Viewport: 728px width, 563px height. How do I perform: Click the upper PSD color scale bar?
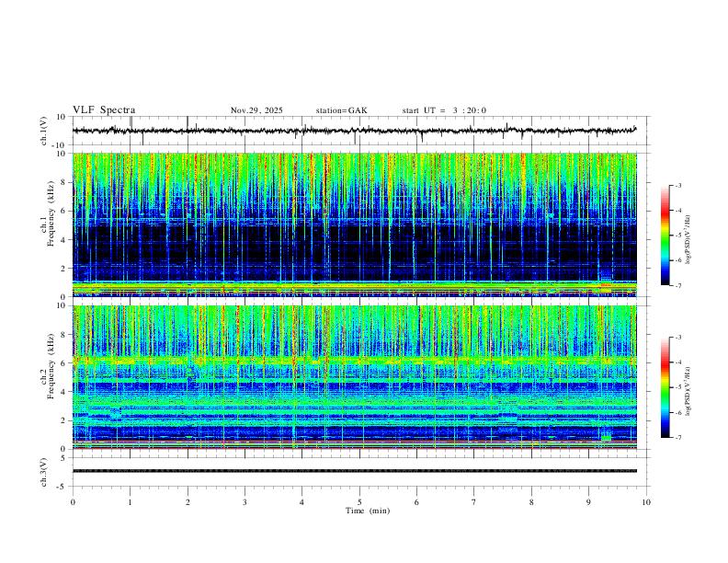(665, 236)
